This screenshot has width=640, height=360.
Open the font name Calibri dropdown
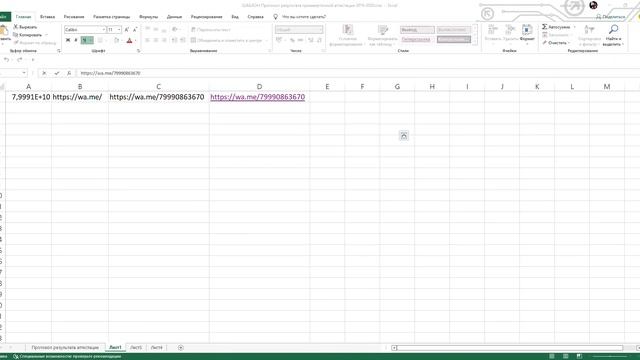(103, 30)
